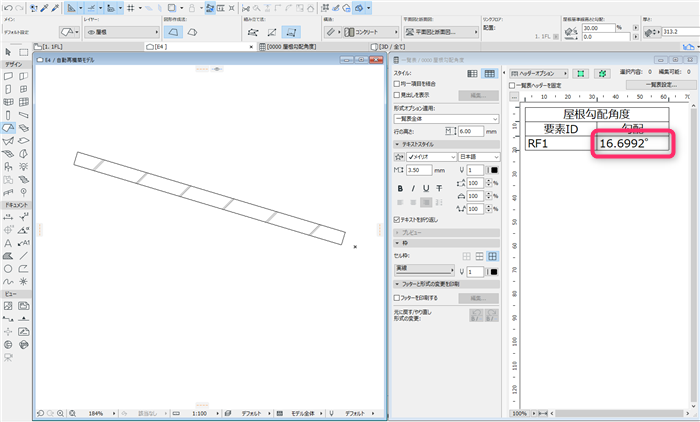Open the font name dropdown
Image resolution: width=700 pixels, height=422 pixels.
[431, 157]
